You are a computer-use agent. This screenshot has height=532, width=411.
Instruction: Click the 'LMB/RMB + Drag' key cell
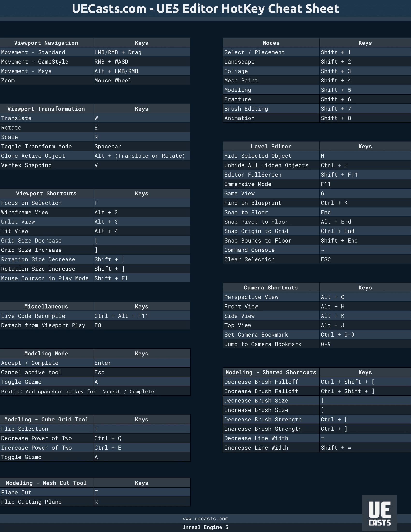click(x=141, y=52)
